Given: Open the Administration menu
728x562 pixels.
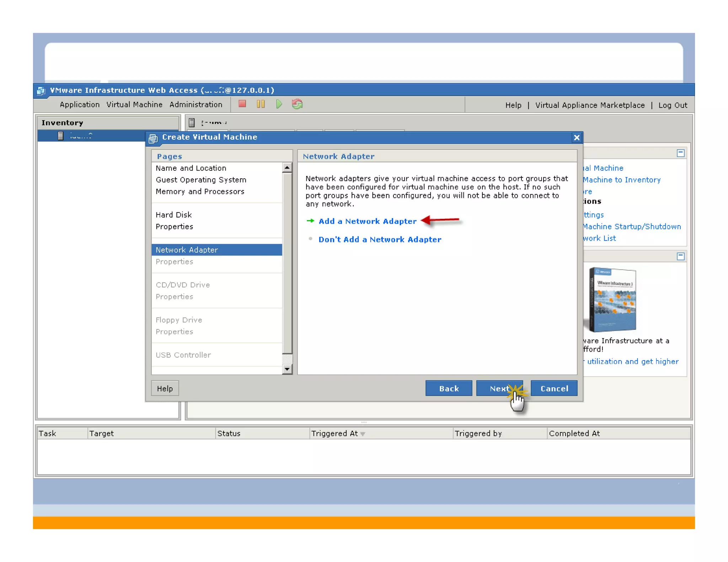Looking at the screenshot, I should [196, 105].
